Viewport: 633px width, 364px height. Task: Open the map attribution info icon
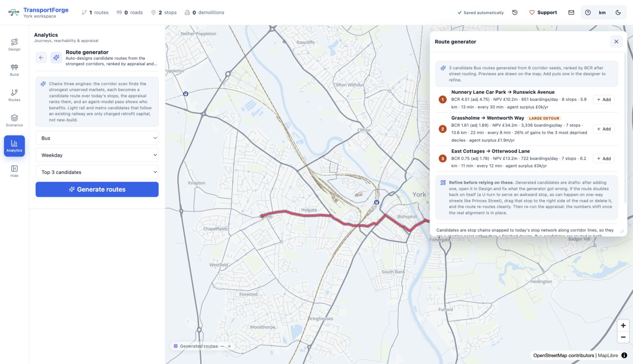pyautogui.click(x=624, y=355)
